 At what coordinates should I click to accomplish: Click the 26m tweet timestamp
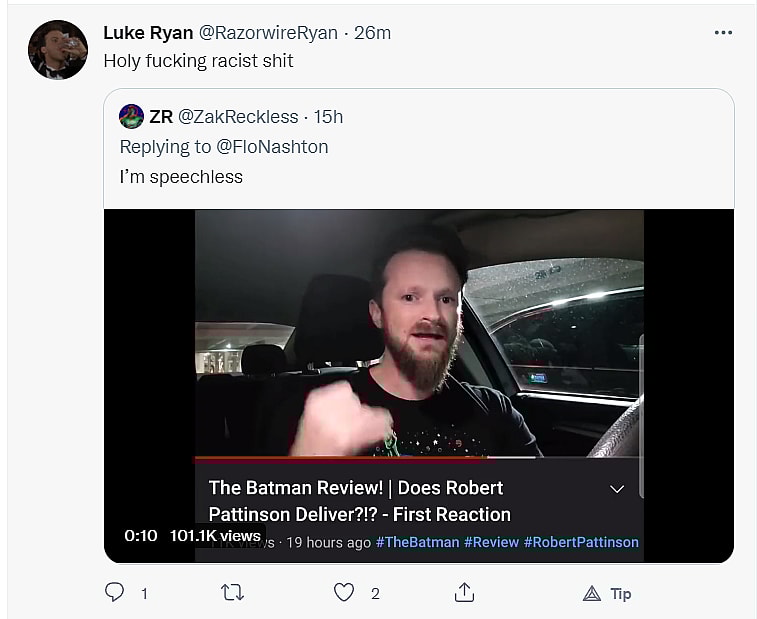[372, 33]
